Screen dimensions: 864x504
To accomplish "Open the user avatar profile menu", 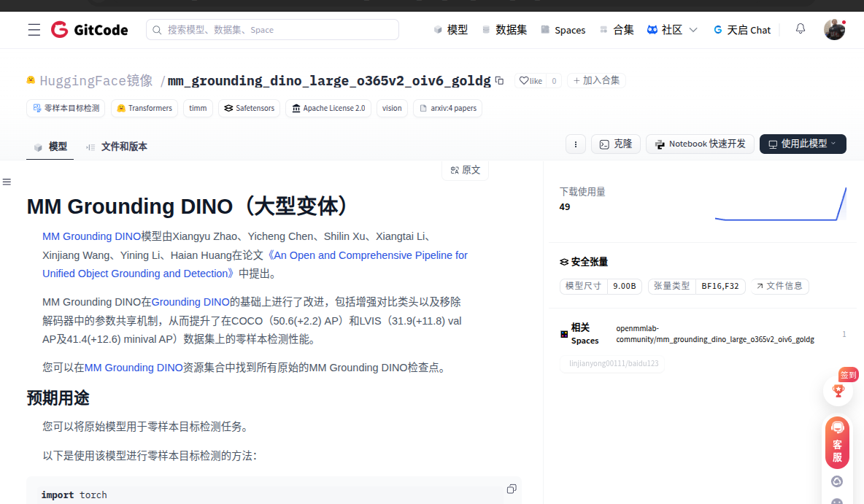I will tap(834, 30).
